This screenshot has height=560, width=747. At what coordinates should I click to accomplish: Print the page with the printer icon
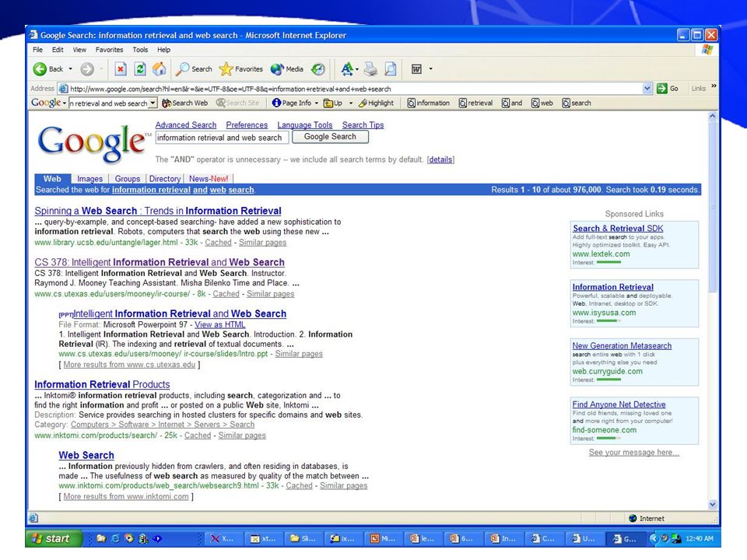(x=370, y=69)
